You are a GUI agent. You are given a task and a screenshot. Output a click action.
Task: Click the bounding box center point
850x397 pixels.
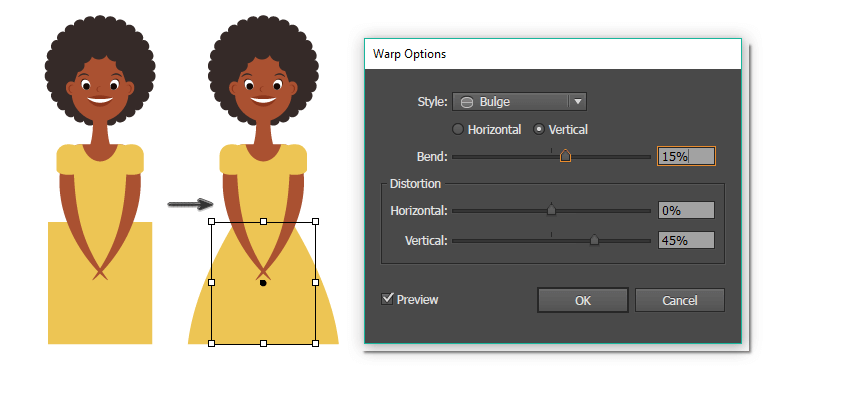point(263,283)
